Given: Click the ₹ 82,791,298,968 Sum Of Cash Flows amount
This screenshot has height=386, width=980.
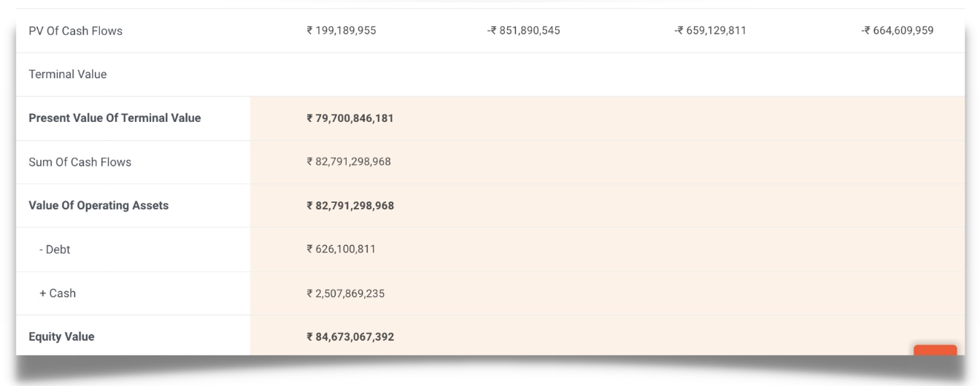Looking at the screenshot, I should [349, 162].
